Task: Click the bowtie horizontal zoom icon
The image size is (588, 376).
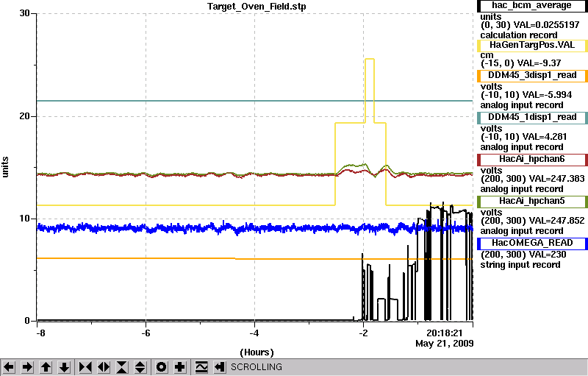Action: tap(85, 367)
